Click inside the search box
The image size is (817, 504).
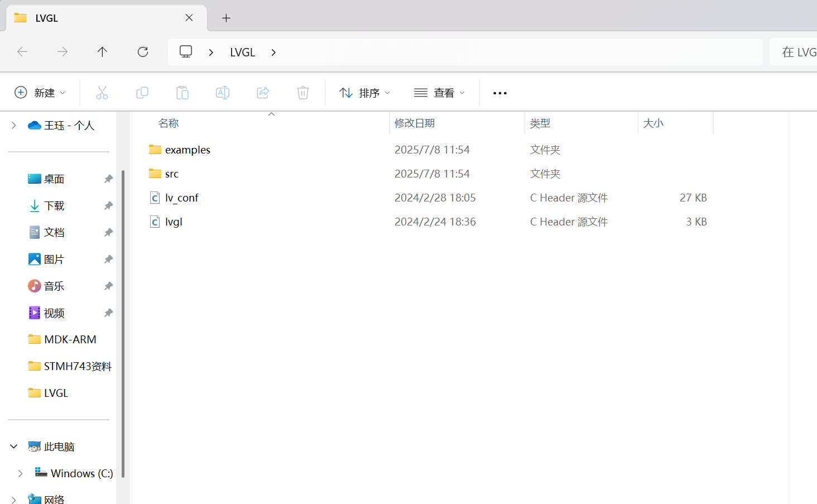click(798, 51)
